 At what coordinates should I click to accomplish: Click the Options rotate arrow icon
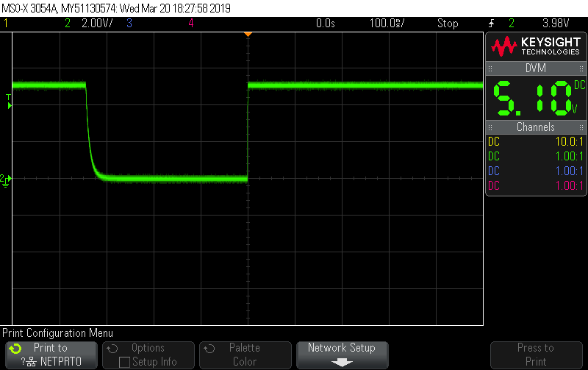tap(112, 349)
